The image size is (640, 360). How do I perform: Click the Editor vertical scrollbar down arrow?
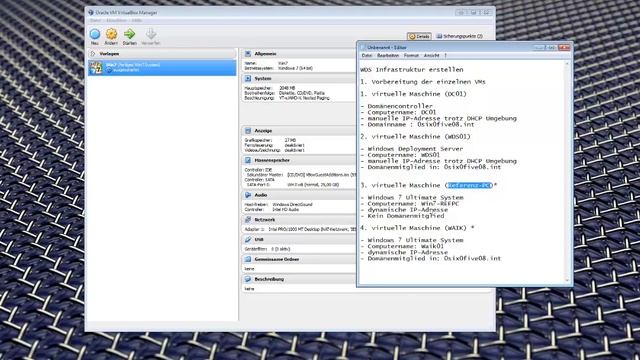coord(567,280)
